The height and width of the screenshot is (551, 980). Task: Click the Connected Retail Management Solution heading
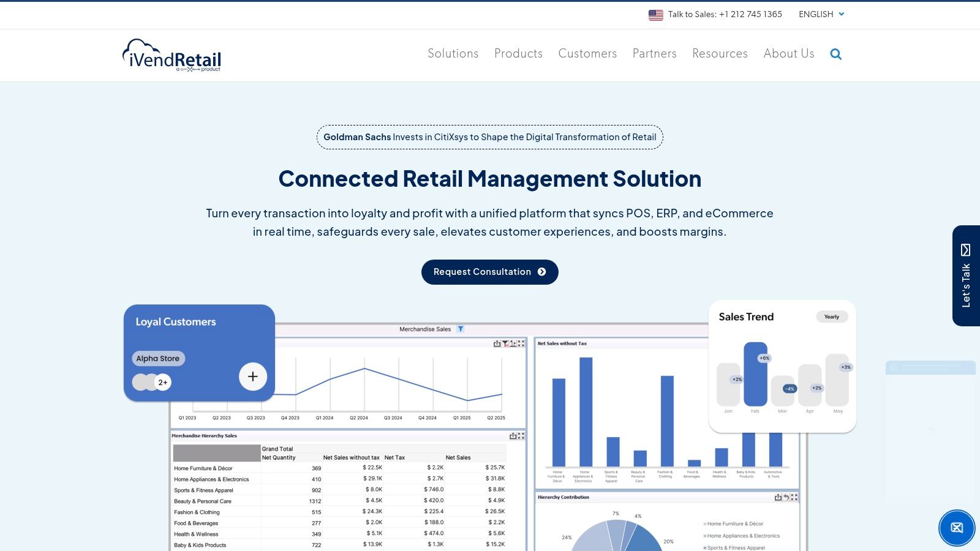[x=490, y=179]
